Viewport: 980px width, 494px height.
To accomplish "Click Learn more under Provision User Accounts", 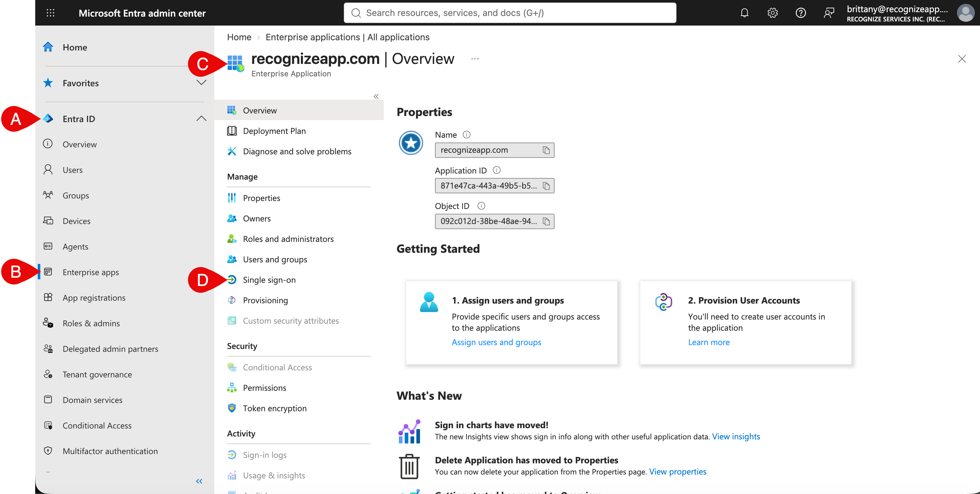I will coord(709,342).
